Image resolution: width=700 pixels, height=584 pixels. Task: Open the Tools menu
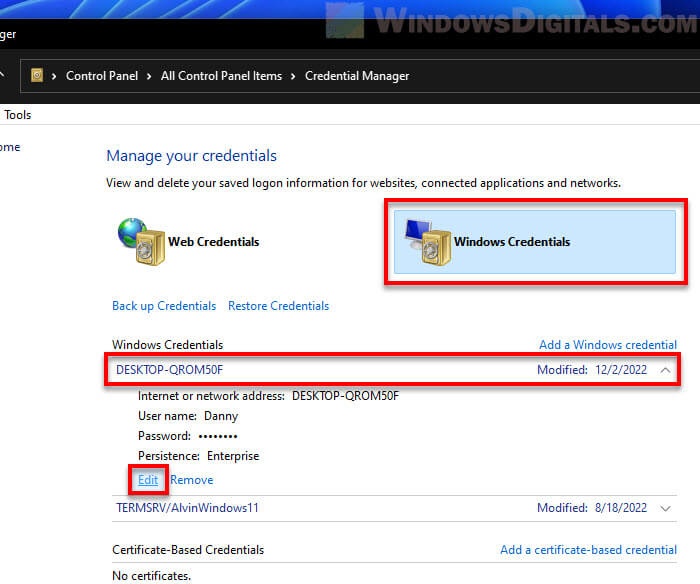tap(17, 115)
